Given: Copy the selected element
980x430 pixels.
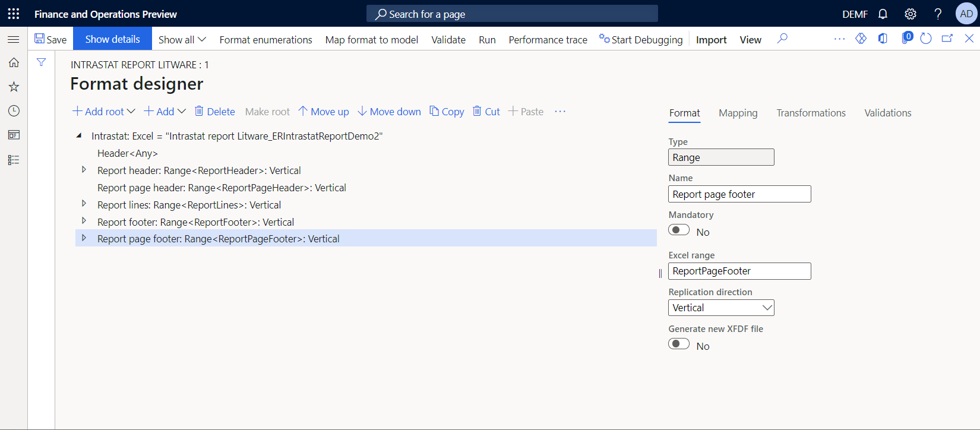Looking at the screenshot, I should pos(447,112).
